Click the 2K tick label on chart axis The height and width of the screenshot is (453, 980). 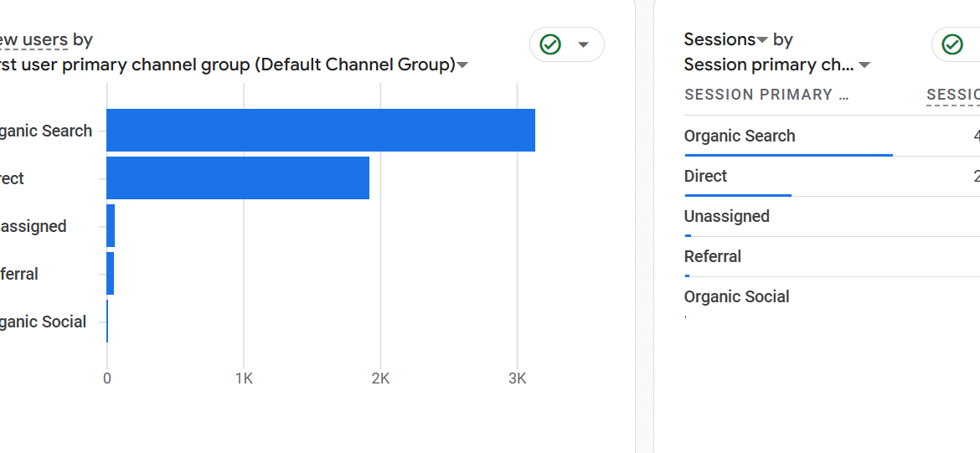pos(380,378)
